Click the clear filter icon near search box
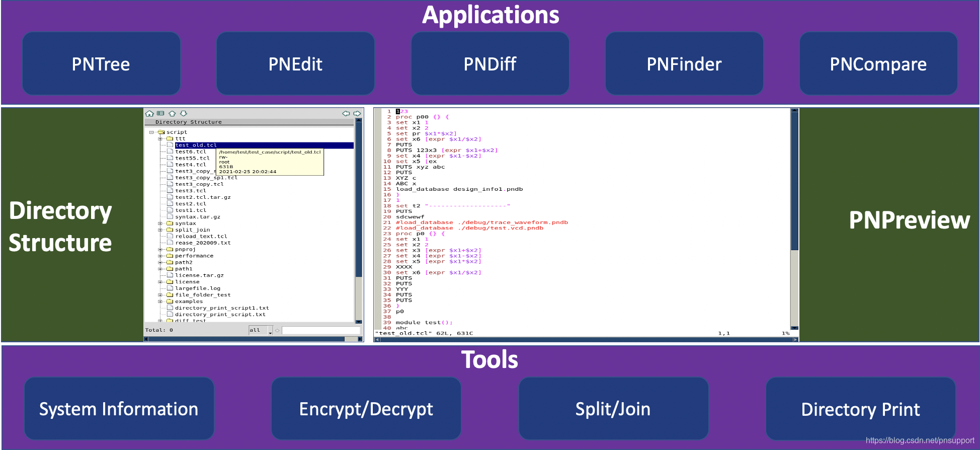The height and width of the screenshot is (450, 980). click(277, 330)
